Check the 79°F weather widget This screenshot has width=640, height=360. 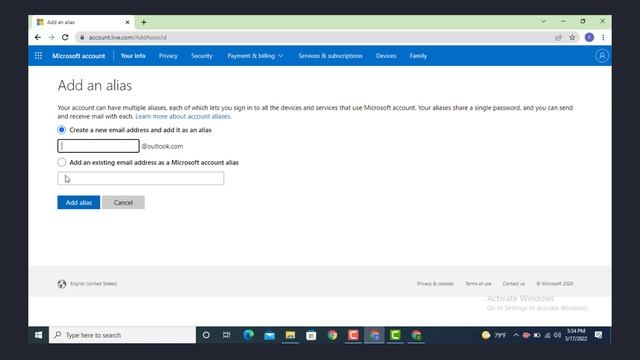(494, 335)
